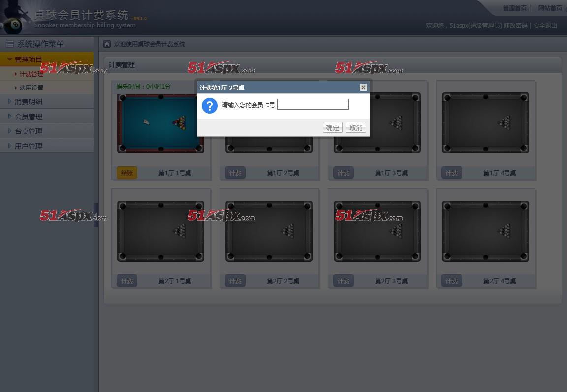This screenshot has width=567, height=392.
Task: Go to 管理首页 link
Action: 514,8
